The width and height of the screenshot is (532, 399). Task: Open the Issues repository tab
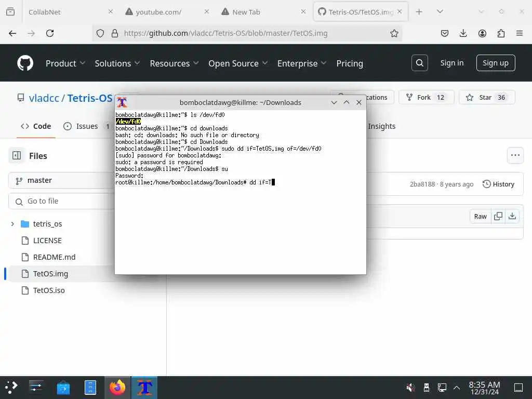click(x=87, y=126)
